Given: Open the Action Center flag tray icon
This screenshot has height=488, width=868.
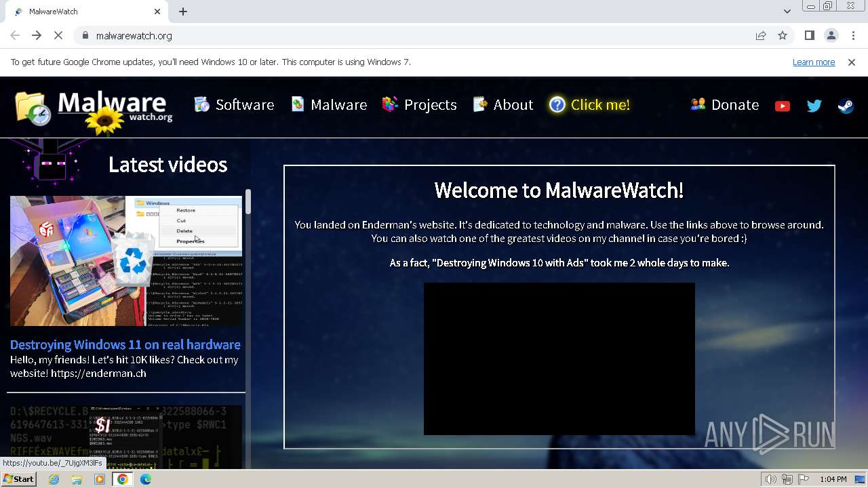Looking at the screenshot, I should click(804, 479).
